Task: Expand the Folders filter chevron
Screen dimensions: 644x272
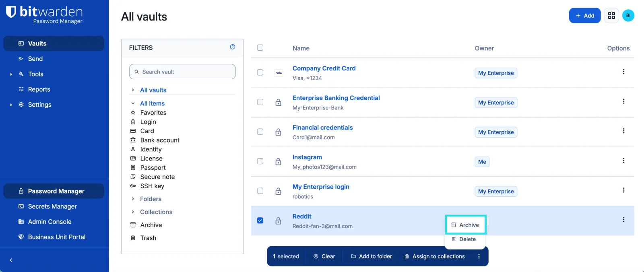Action: (x=133, y=199)
